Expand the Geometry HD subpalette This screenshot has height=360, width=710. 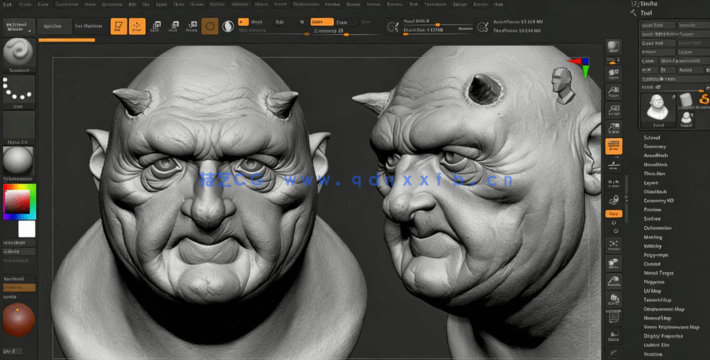tap(659, 201)
